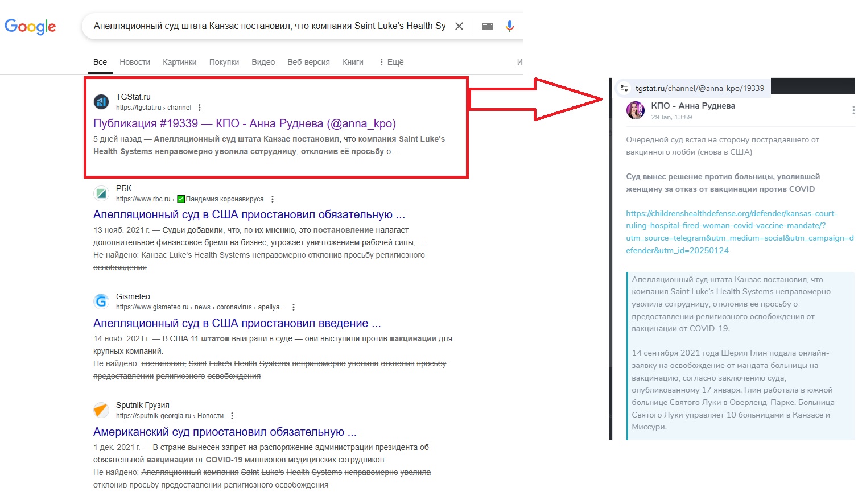Screen dimensions: 858x504
Task: Switch to the Покупки tab
Action: tap(224, 62)
